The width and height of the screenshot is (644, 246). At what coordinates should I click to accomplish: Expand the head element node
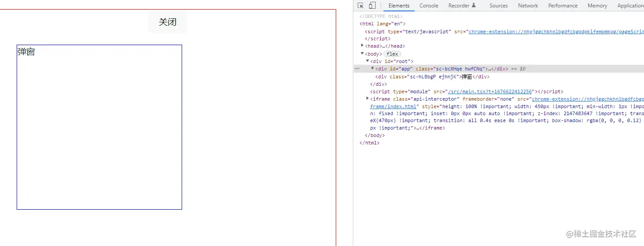coord(362,46)
